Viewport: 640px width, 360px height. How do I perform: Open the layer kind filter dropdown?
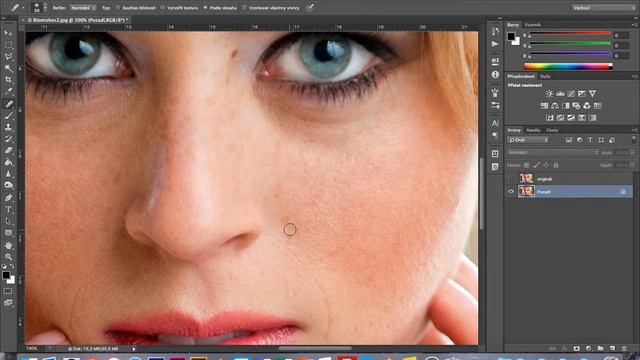pos(528,140)
